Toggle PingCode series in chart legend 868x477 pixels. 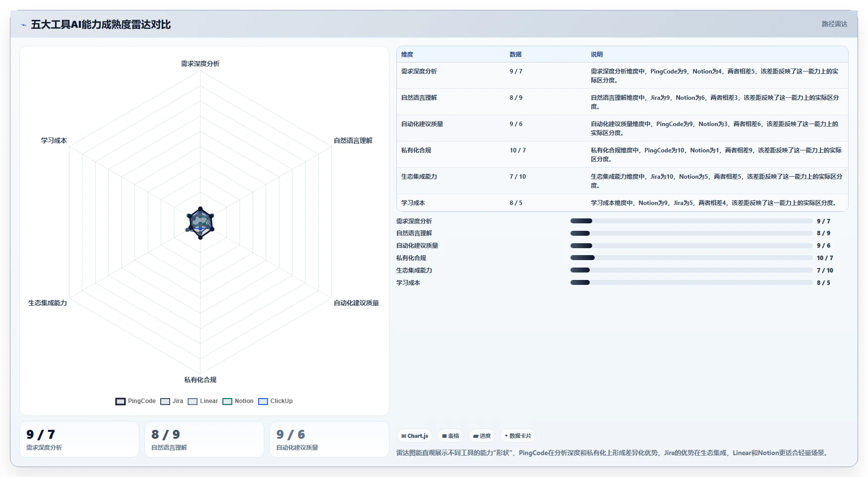[135, 401]
